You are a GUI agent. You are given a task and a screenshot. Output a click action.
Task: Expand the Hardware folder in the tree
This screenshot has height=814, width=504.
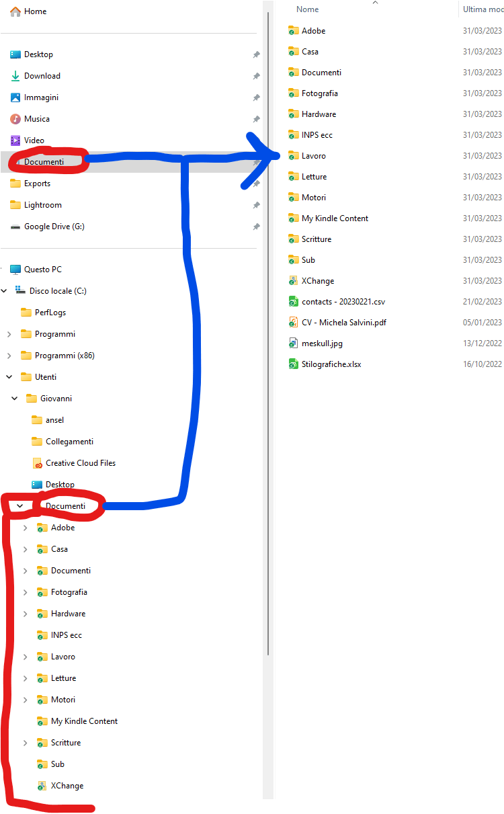click(x=26, y=614)
